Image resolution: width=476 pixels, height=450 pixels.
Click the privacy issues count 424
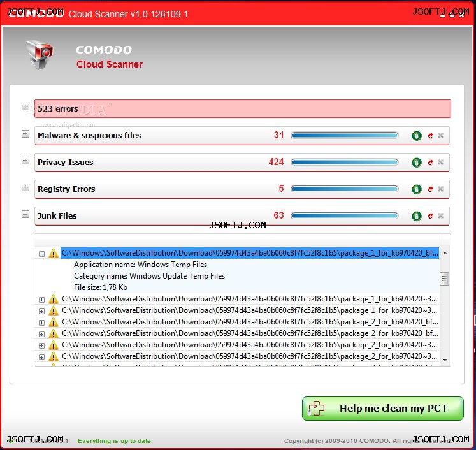pyautogui.click(x=277, y=162)
